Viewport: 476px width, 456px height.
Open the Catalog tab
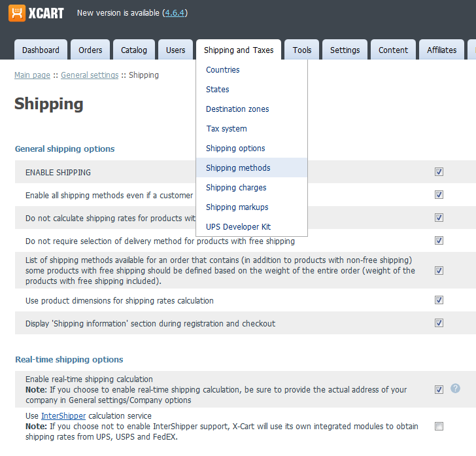pos(134,50)
